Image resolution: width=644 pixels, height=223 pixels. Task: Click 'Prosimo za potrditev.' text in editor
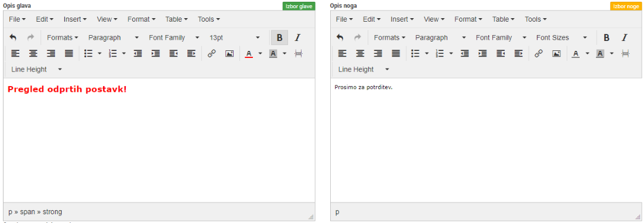click(x=364, y=87)
